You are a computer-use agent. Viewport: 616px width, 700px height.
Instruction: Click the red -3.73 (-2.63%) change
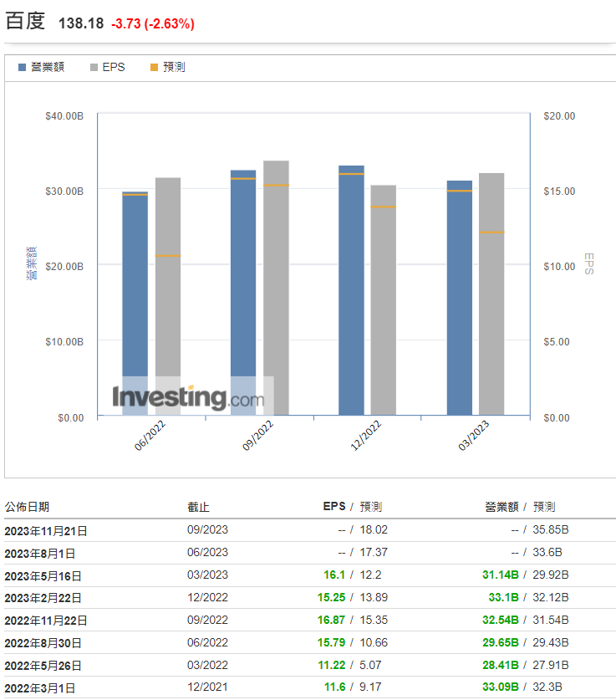pos(152,23)
